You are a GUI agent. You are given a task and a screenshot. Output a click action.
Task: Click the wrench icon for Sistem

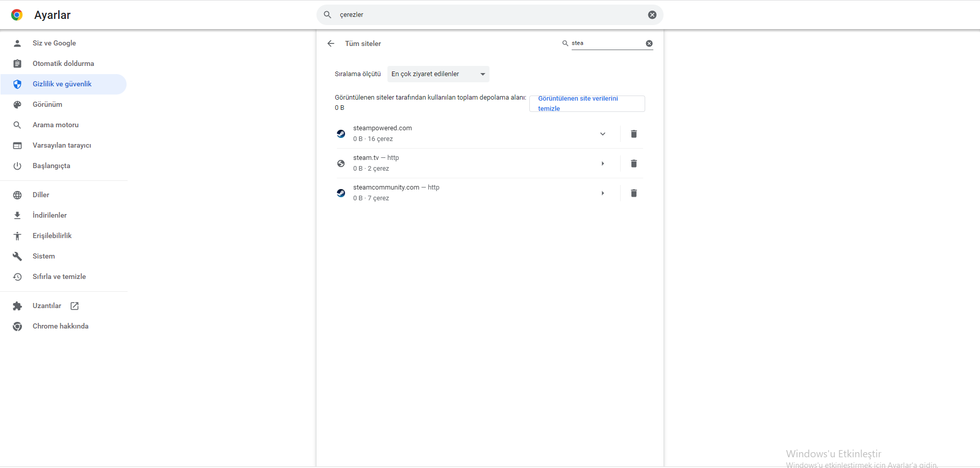point(17,256)
